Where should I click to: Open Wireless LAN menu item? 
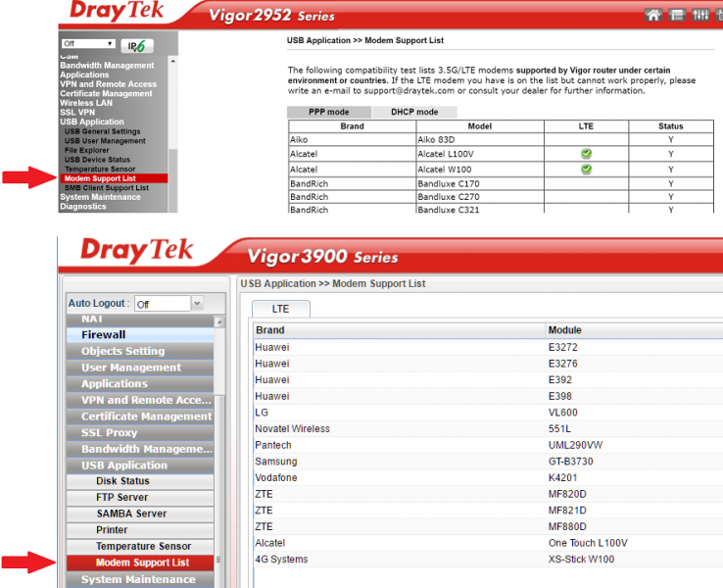coord(86,103)
